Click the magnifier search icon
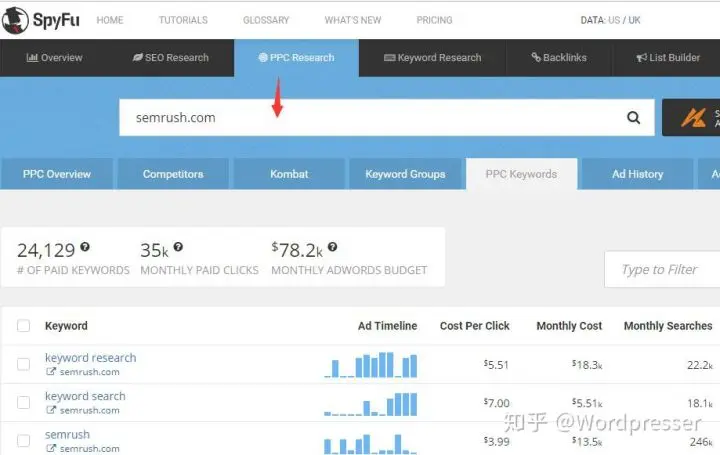The height and width of the screenshot is (455, 720). [633, 118]
